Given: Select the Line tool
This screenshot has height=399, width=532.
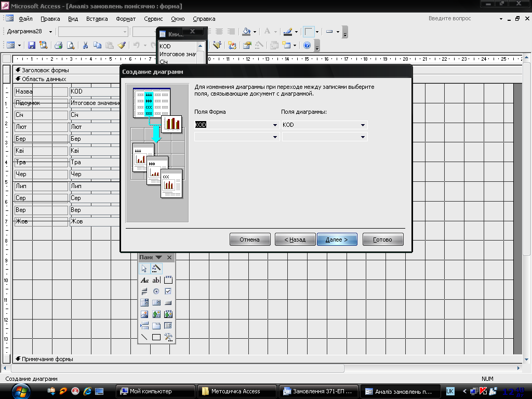Looking at the screenshot, I should pyautogui.click(x=144, y=337).
